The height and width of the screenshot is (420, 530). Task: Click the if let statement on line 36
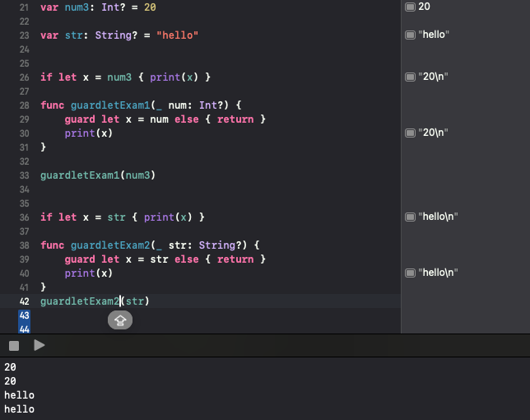tap(123, 217)
